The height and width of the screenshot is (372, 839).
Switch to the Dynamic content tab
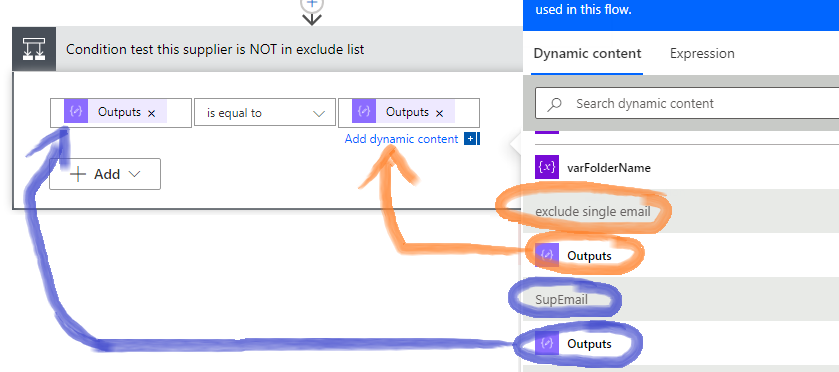tap(588, 54)
